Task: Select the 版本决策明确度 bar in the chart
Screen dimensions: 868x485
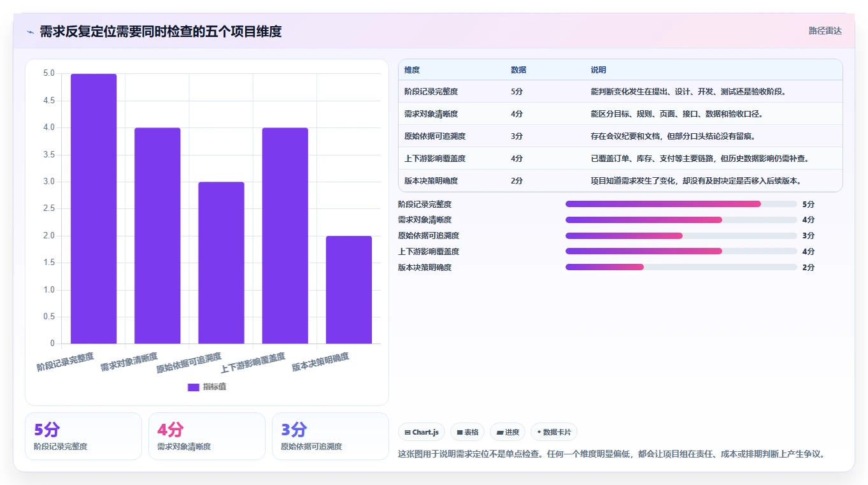Action: tap(349, 290)
